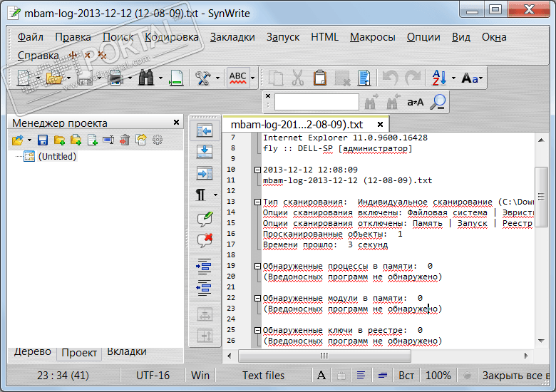This screenshot has height=392, width=556.
Task: Add a file to project via page-plus icon
Action: click(92, 140)
